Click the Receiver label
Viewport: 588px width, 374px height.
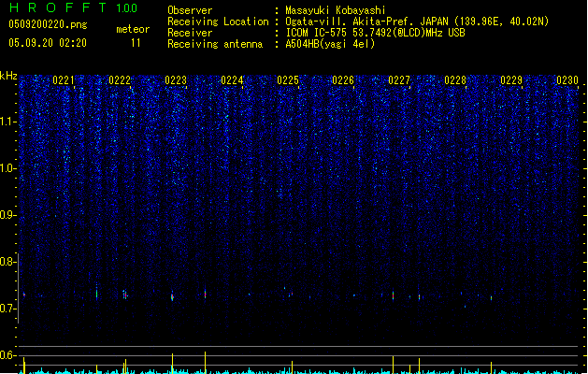[190, 33]
